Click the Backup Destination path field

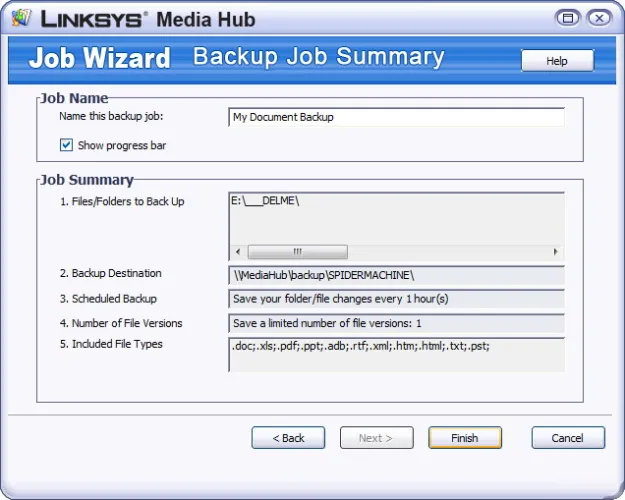[x=396, y=275]
